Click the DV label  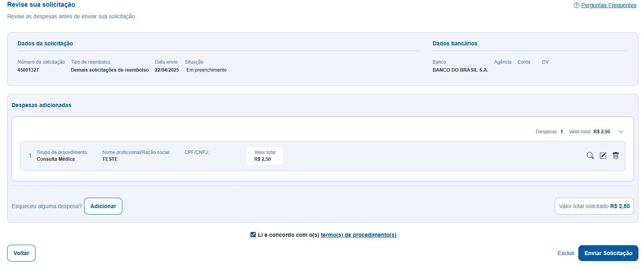[x=545, y=62]
